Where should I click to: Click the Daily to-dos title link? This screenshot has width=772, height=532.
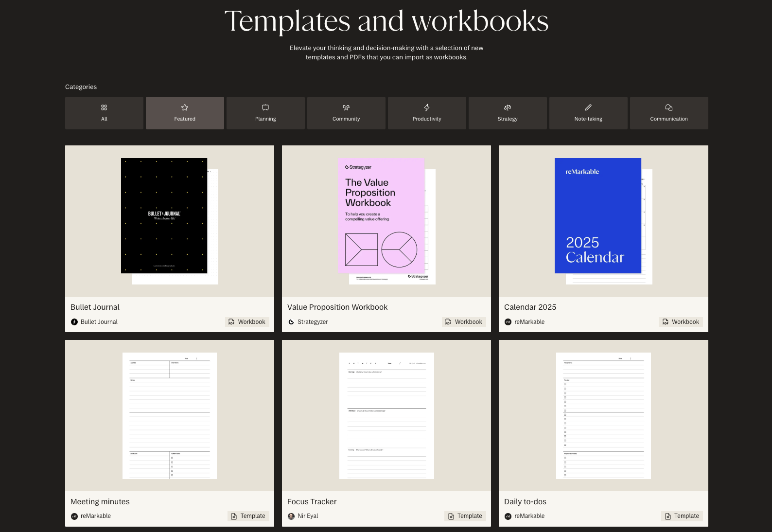coord(525,502)
